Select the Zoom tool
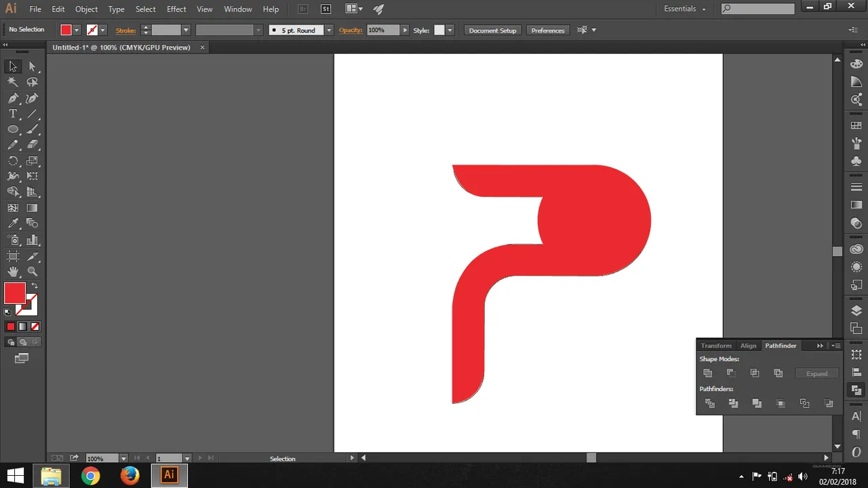 coord(32,271)
